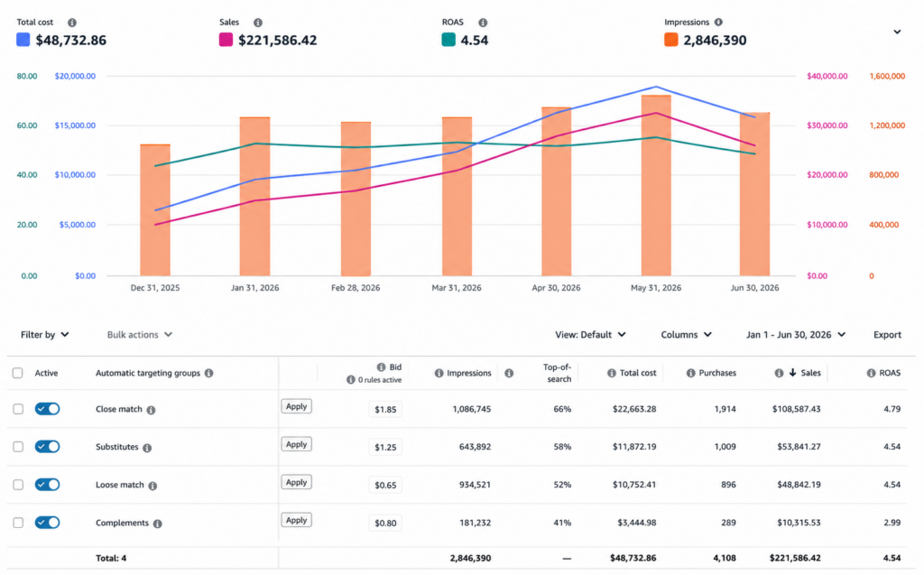Click the info icon next to Complements
924x575 pixels.
tap(157, 524)
